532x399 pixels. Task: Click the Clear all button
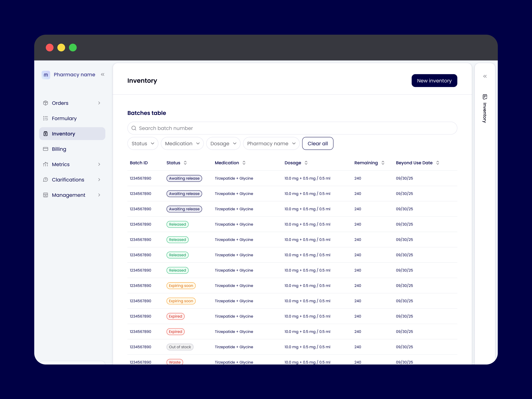pos(318,144)
